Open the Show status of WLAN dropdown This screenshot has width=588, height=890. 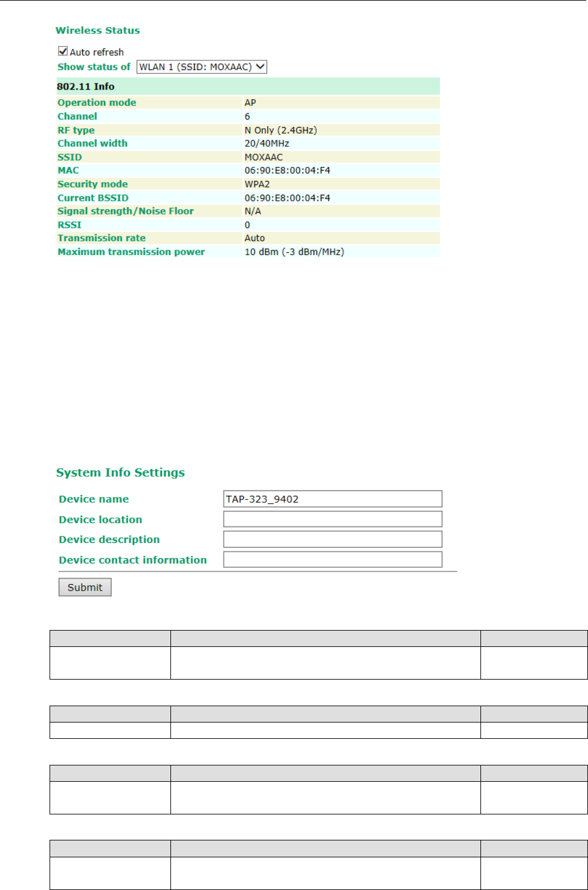pyautogui.click(x=202, y=67)
